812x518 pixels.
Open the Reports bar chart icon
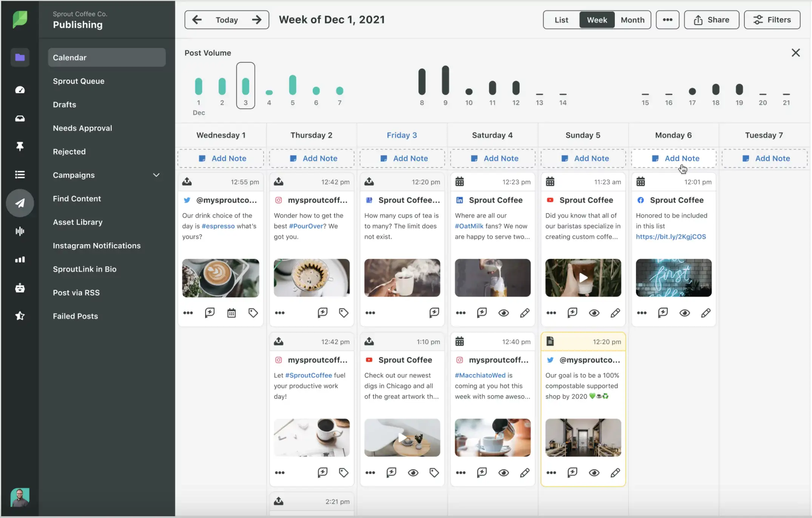tap(20, 260)
